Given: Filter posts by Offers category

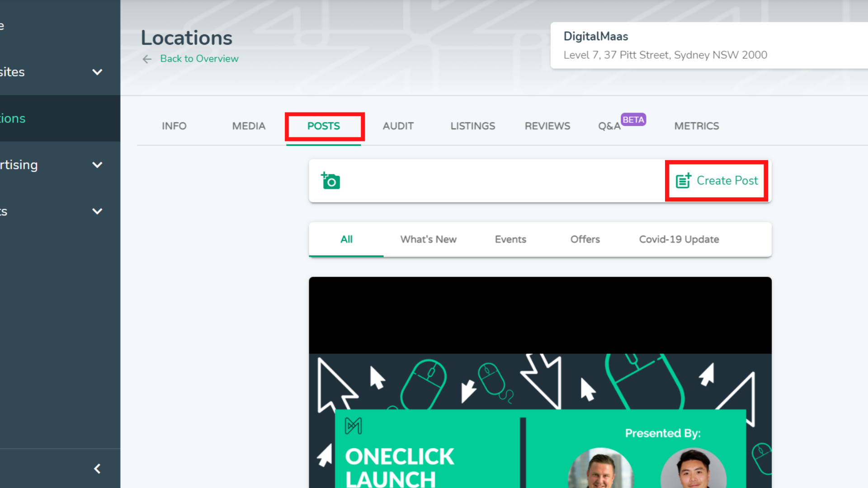Looking at the screenshot, I should coord(585,239).
